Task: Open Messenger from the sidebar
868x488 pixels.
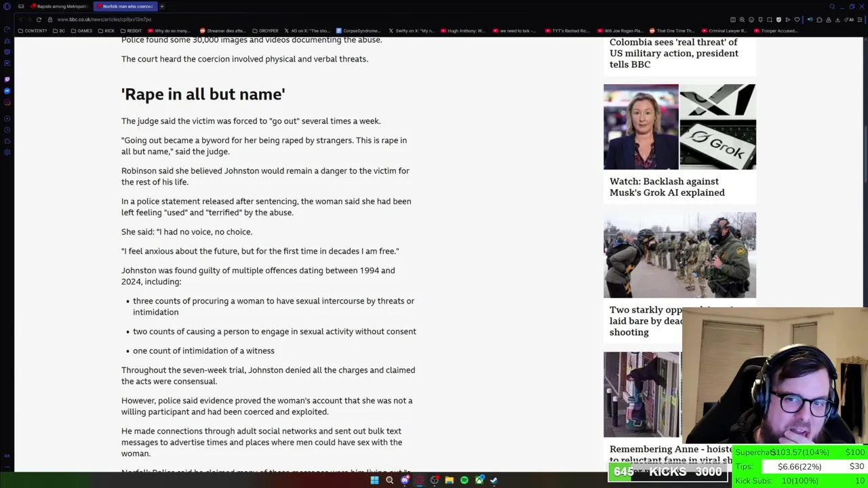Action: click(x=7, y=91)
